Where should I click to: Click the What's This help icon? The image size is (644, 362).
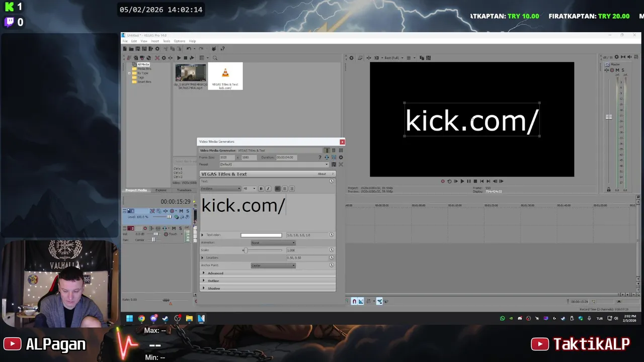click(222, 49)
